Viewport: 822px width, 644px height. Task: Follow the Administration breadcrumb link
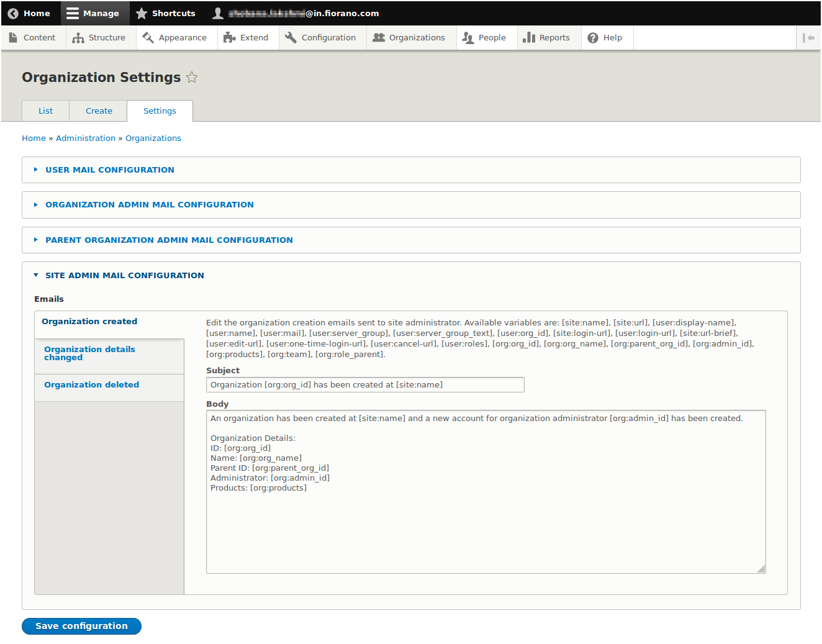pos(86,138)
